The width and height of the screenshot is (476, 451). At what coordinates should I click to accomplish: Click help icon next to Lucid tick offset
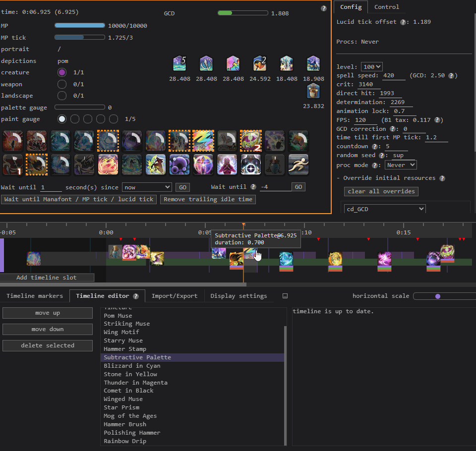click(x=403, y=22)
